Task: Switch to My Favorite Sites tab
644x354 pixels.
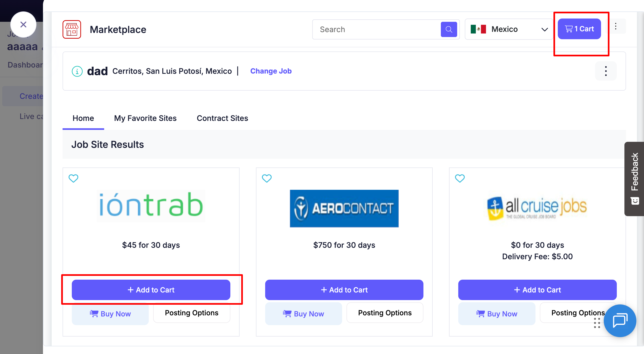Action: click(x=145, y=118)
